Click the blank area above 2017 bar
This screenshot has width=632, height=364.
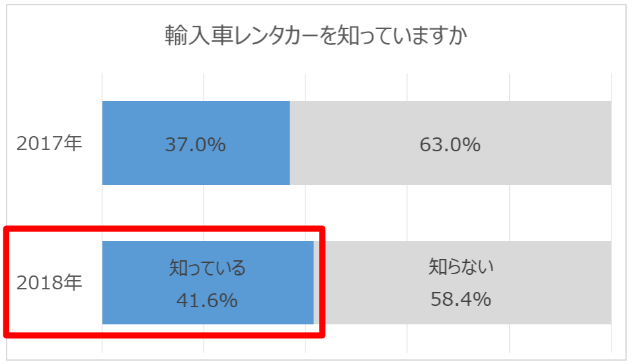coord(356,87)
